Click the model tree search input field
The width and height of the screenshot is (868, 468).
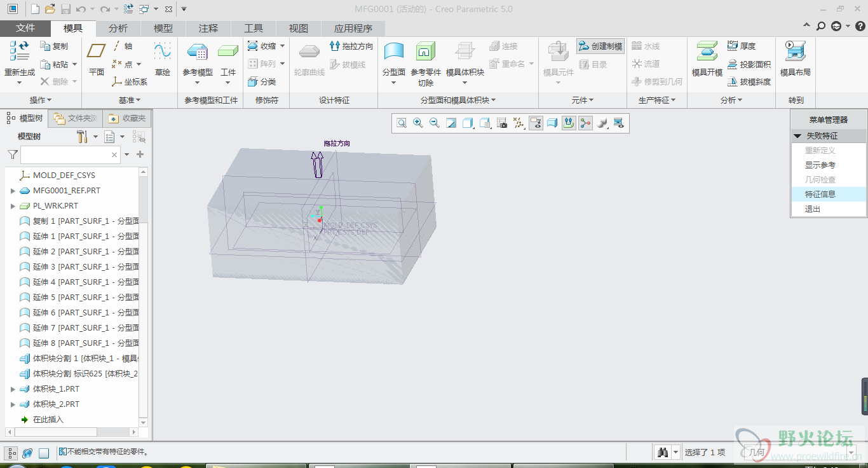click(x=71, y=155)
